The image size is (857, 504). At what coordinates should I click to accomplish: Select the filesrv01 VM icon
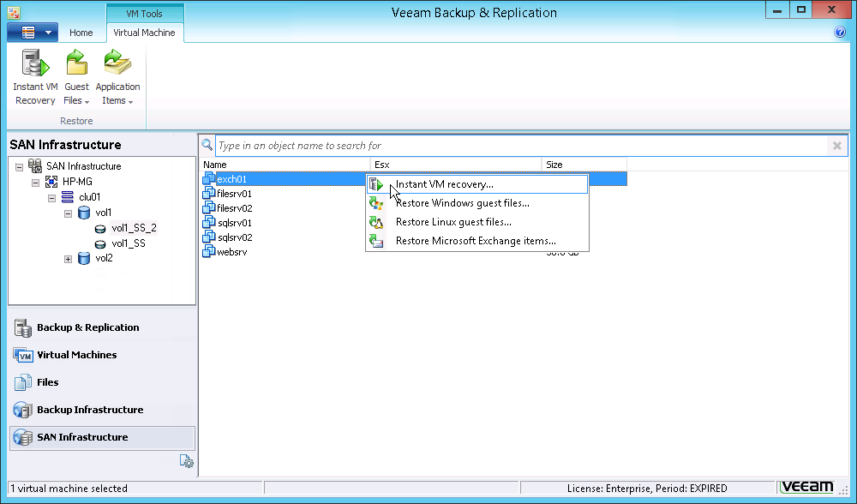[209, 193]
